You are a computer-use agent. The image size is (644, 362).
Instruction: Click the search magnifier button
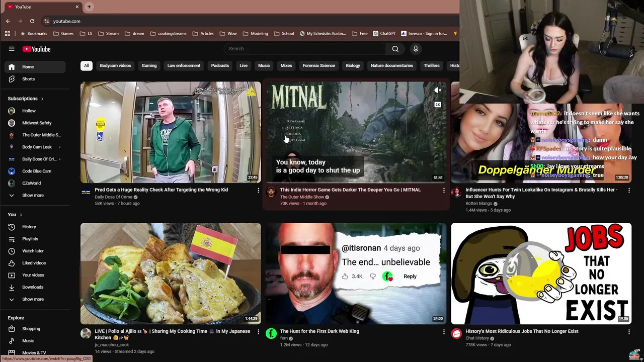(395, 49)
